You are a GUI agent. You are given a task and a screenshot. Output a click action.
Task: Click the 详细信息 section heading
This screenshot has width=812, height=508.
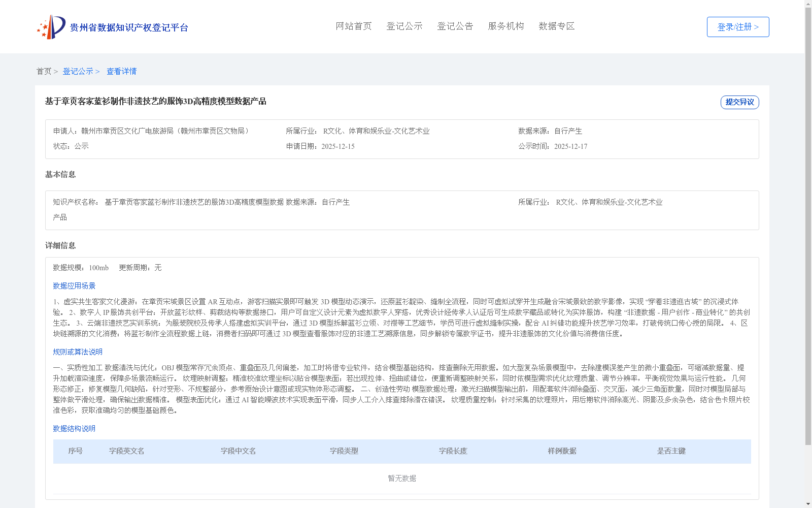(60, 245)
